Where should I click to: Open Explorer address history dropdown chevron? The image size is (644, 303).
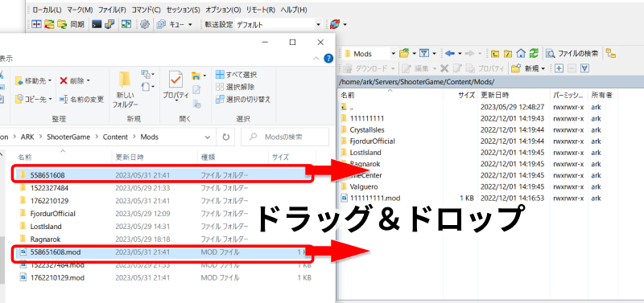pyautogui.click(x=208, y=137)
